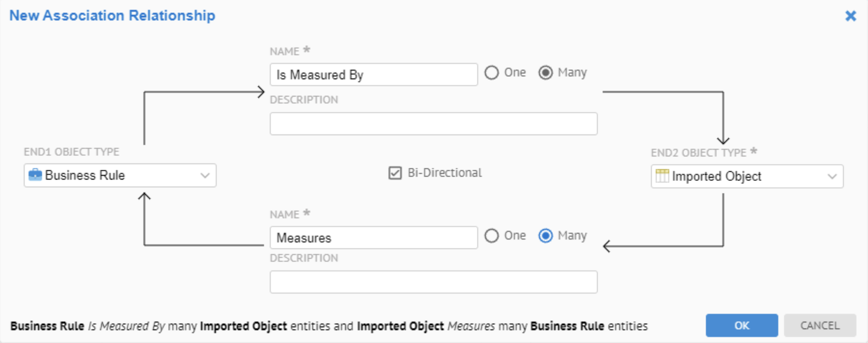This screenshot has height=343, width=868.
Task: Expand the END1 Object Type chevron arrow
Action: point(205,176)
